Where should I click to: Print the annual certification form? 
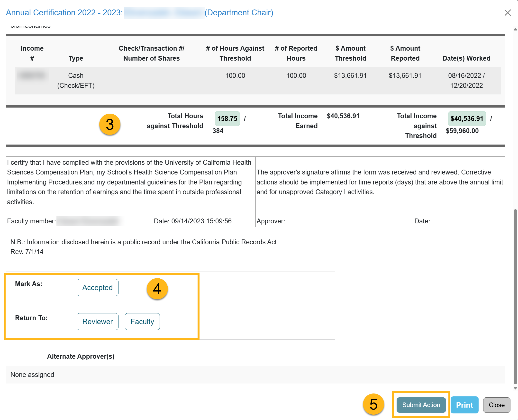pyautogui.click(x=464, y=405)
